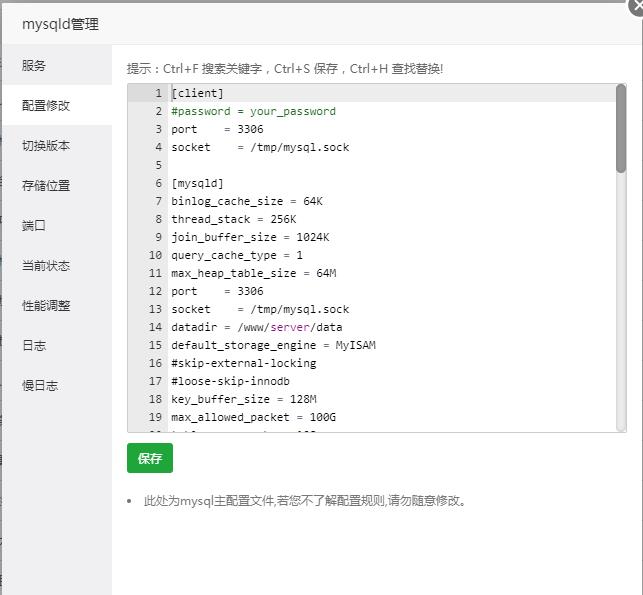Open the 慢日志 tab

[57, 385]
